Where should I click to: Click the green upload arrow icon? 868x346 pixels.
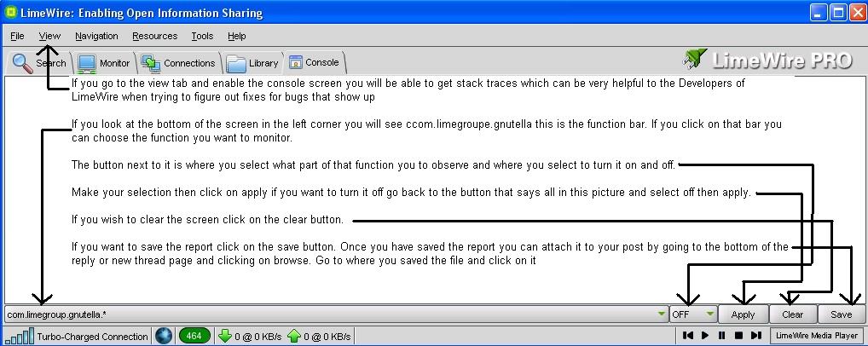pos(294,336)
